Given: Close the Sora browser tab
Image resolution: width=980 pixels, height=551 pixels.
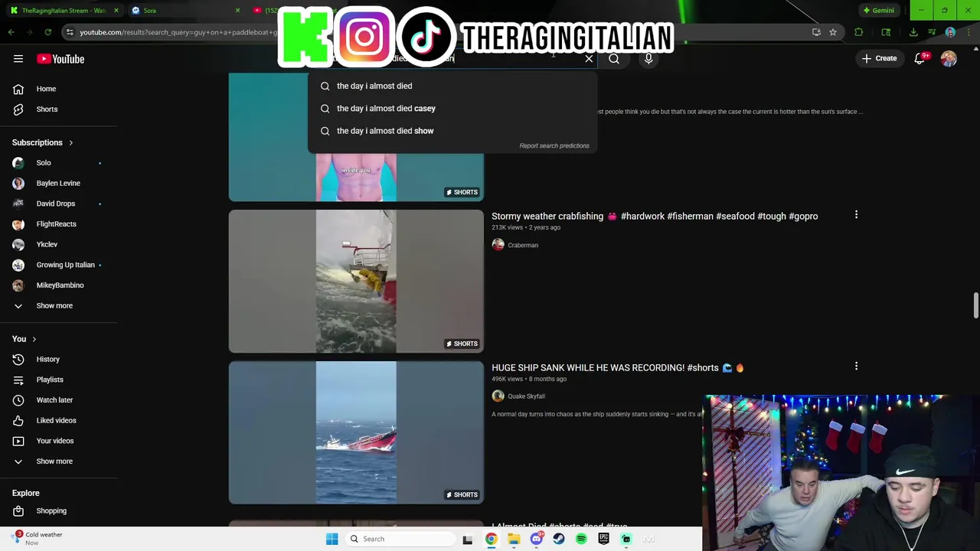Looking at the screenshot, I should 237,11.
